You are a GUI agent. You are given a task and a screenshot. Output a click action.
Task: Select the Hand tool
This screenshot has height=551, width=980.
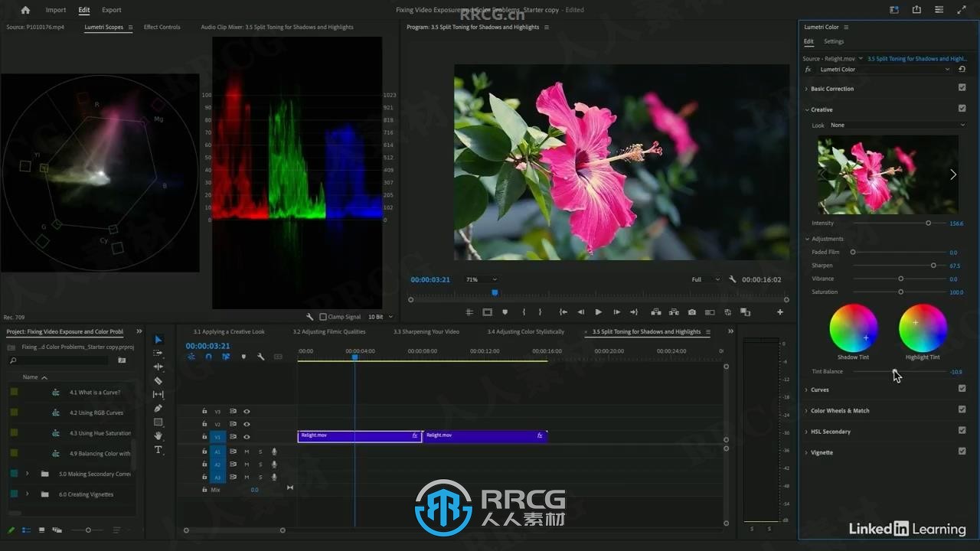point(158,435)
